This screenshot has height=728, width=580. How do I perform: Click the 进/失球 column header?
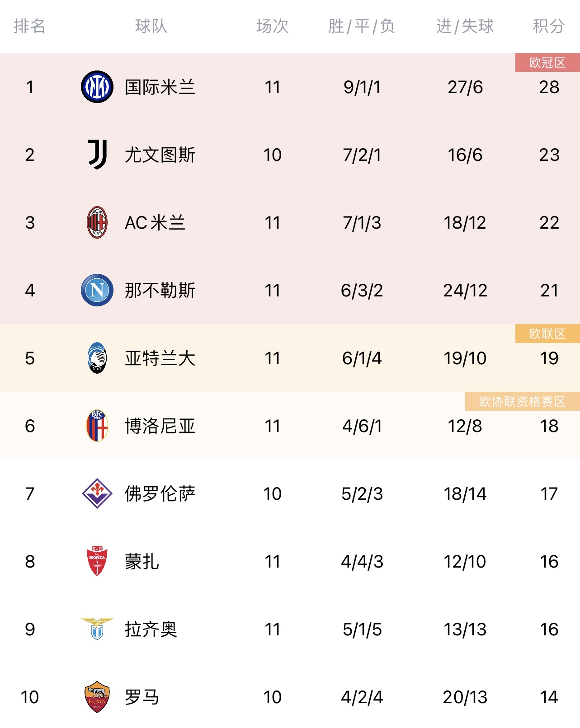pos(465,26)
